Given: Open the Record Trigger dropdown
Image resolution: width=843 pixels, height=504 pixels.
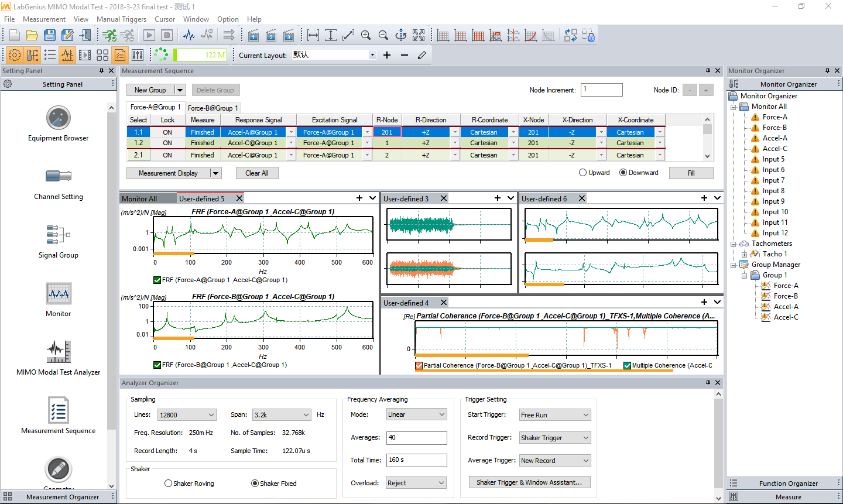Looking at the screenshot, I should pos(555,438).
